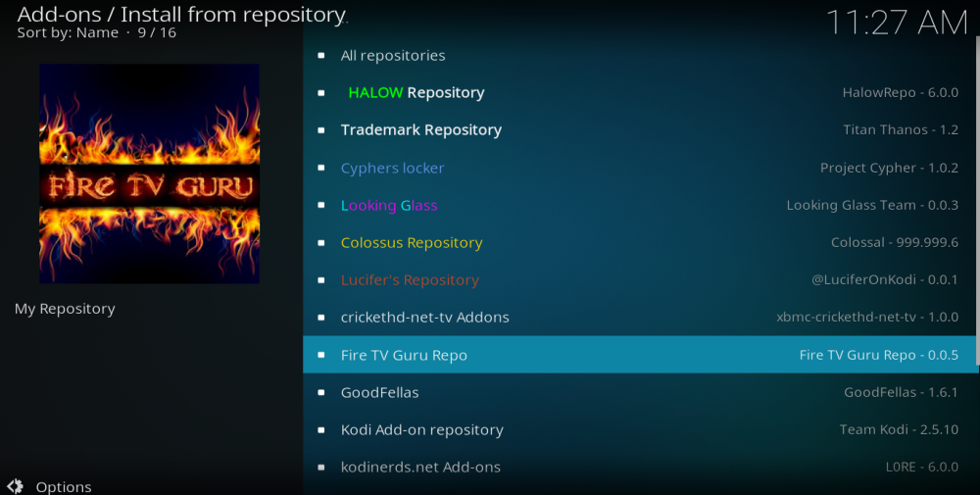Click bullet icon beside Colossus Repository
The width and height of the screenshot is (980, 495).
(x=321, y=243)
